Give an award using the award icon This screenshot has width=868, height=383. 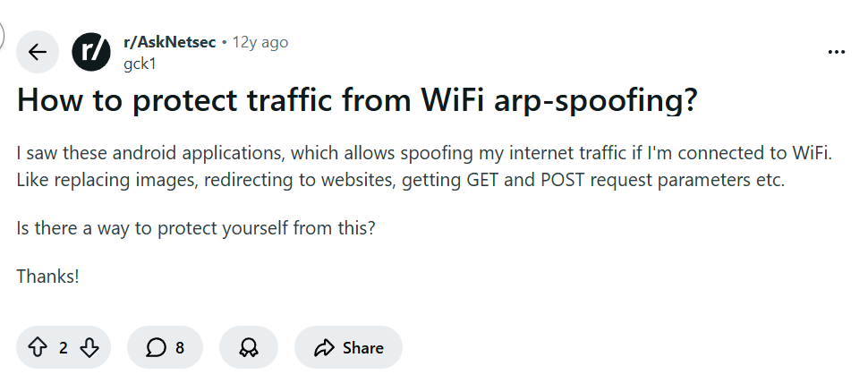point(247,348)
